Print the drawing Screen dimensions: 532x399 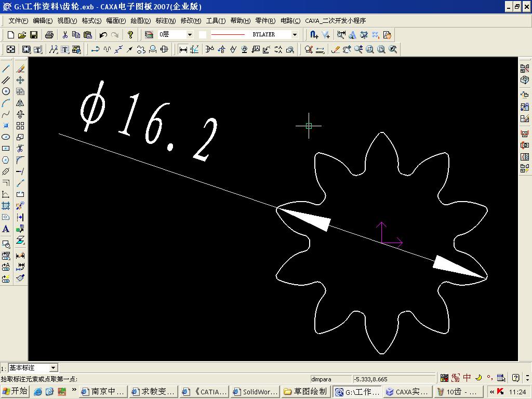pos(49,35)
